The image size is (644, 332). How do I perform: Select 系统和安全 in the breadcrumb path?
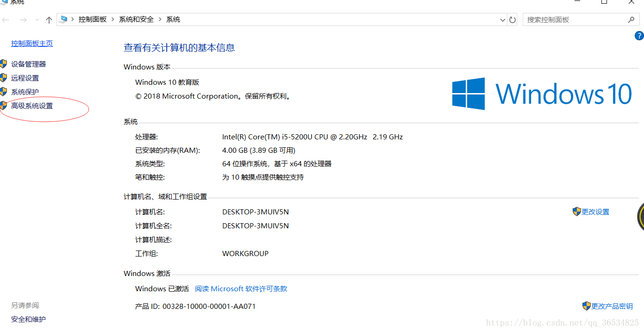pyautogui.click(x=136, y=19)
